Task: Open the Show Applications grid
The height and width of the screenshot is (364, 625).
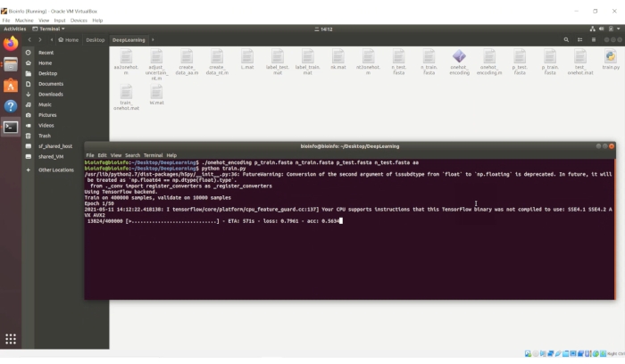Action: point(11,339)
